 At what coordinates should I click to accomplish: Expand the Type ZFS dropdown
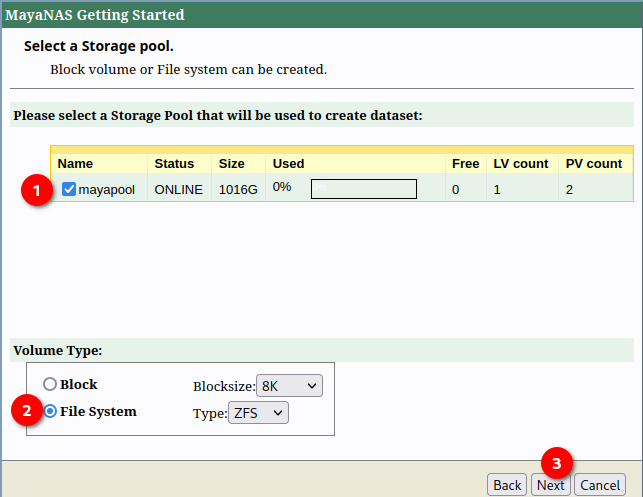pyautogui.click(x=258, y=412)
